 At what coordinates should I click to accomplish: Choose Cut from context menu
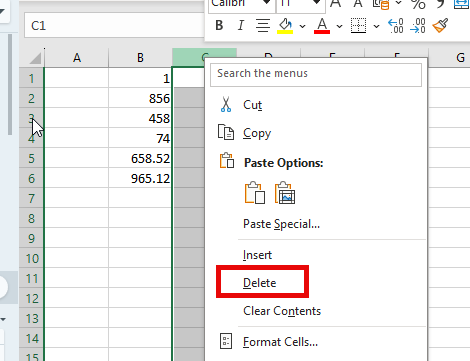coord(252,105)
